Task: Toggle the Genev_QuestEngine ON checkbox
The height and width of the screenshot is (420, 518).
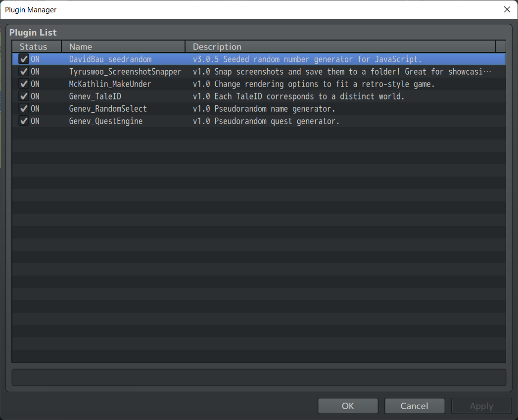Action: pos(23,121)
